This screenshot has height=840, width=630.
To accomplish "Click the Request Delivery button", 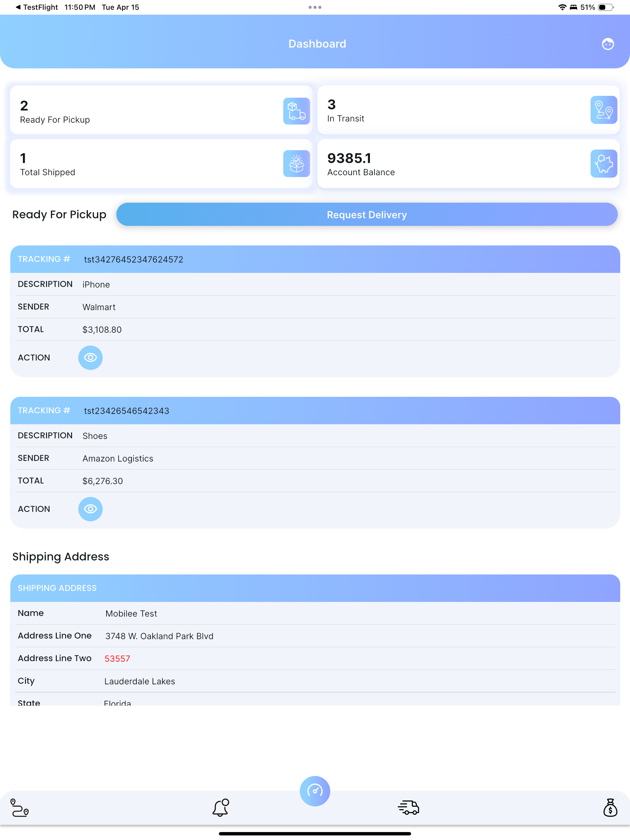I will pos(367,215).
